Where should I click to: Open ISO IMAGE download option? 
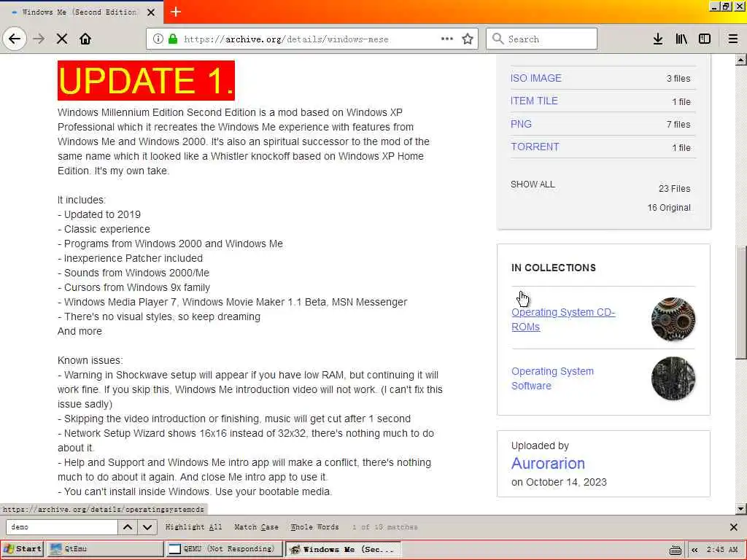click(536, 78)
